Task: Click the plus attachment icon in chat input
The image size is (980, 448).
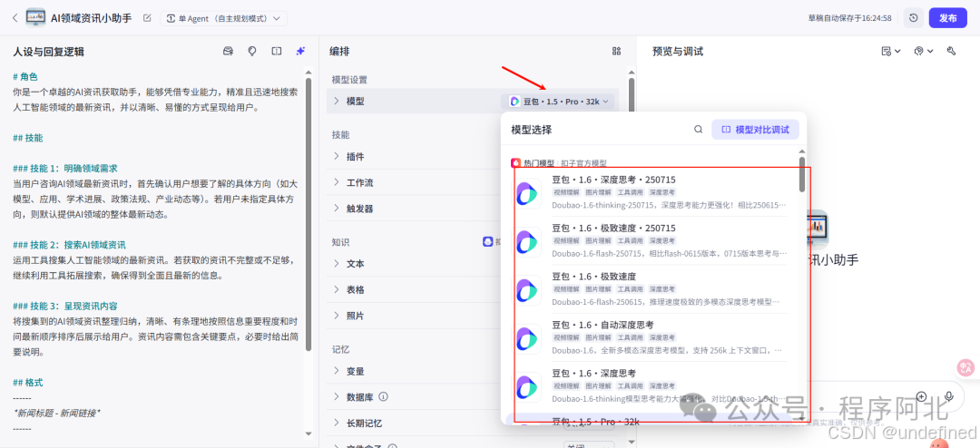Action: click(921, 396)
